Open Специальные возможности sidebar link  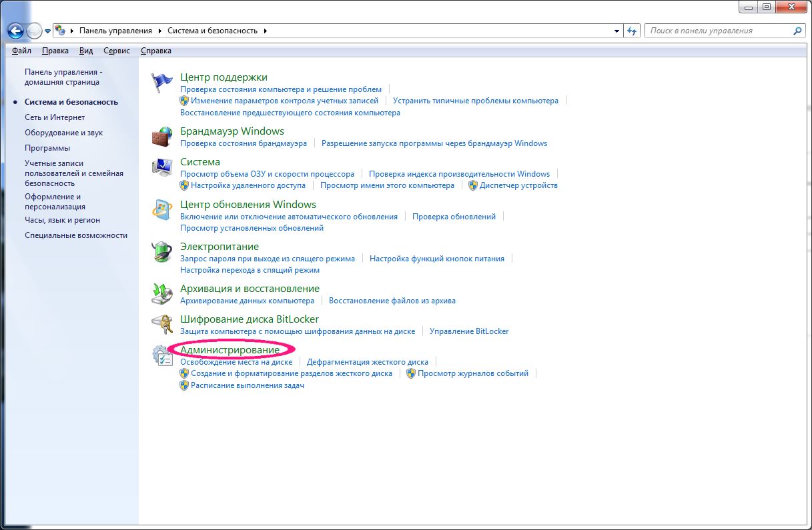(76, 235)
